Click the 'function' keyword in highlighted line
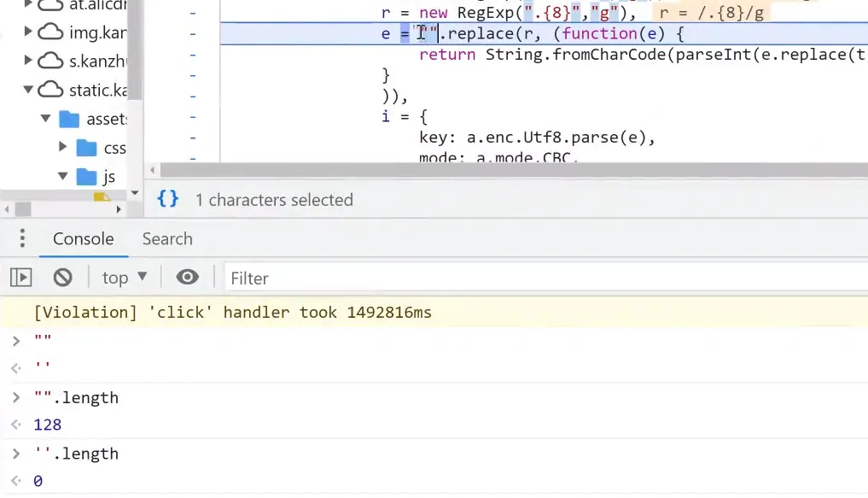The image size is (868, 498). click(x=599, y=34)
